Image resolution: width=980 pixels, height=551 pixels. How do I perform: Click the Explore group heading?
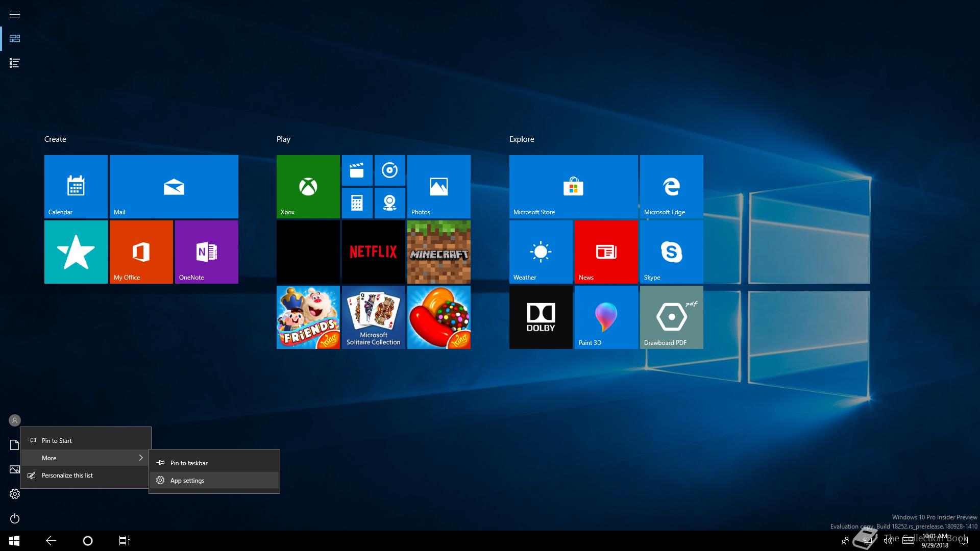522,139
